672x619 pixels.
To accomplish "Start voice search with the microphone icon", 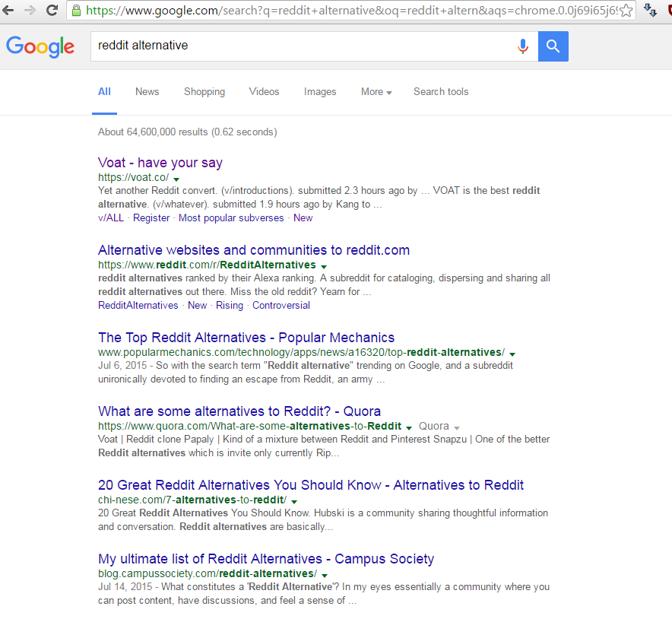I will (x=522, y=46).
